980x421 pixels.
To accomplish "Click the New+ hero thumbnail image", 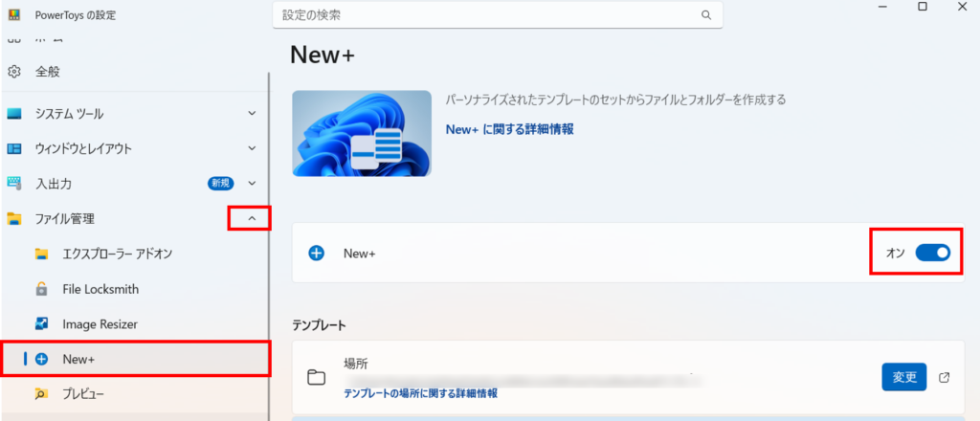I will [362, 133].
